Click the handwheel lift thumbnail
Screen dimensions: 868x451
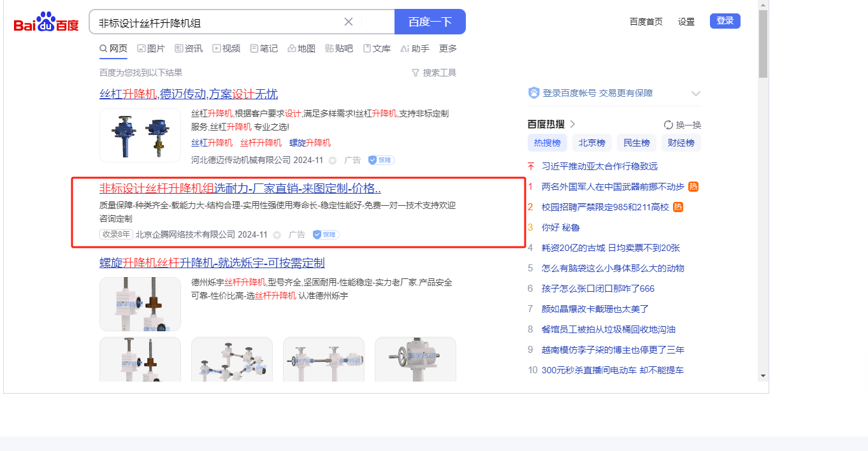tap(416, 359)
